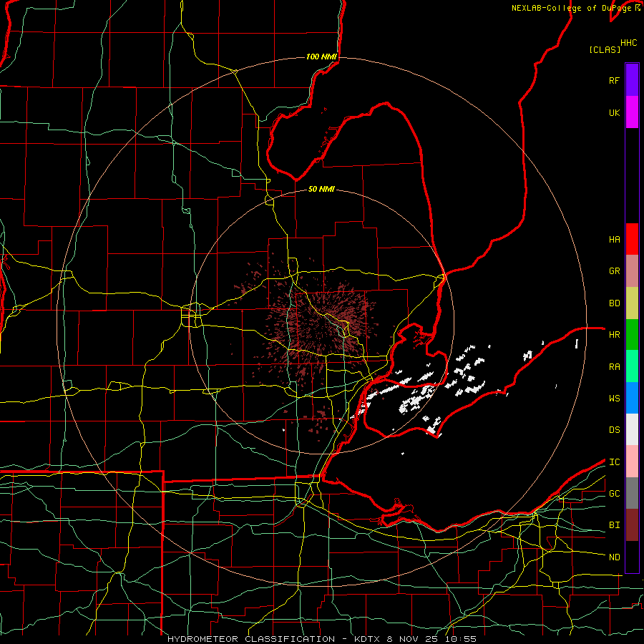Click the 50 NMI range ring label
This screenshot has height=644, width=644.
[321, 190]
